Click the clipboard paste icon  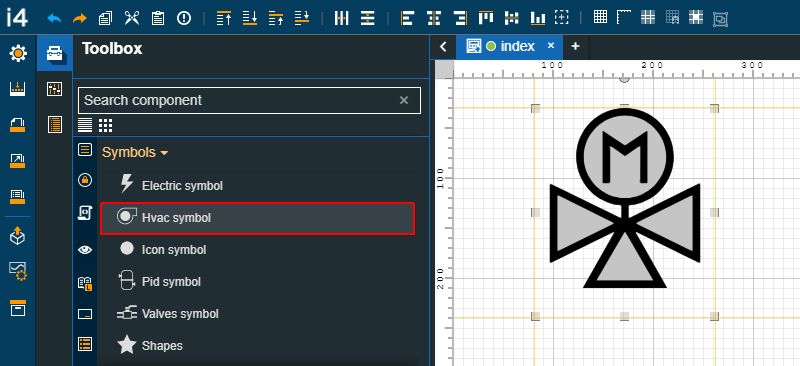tap(158, 18)
